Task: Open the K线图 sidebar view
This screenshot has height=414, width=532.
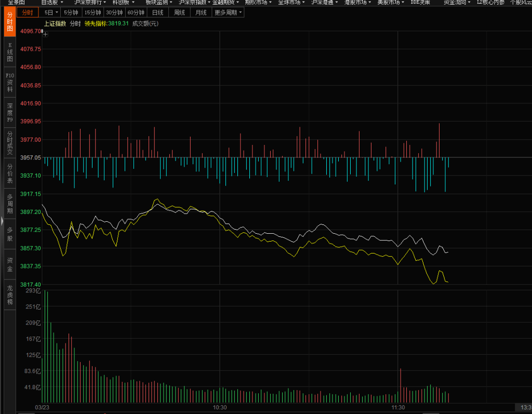Action: [x=9, y=52]
